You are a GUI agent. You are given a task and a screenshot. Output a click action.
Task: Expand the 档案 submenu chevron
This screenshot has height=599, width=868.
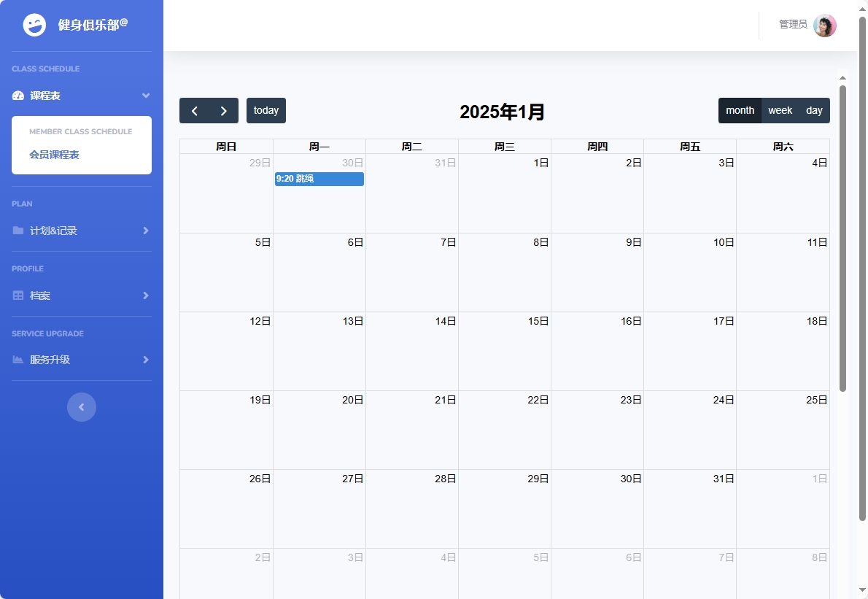click(146, 295)
